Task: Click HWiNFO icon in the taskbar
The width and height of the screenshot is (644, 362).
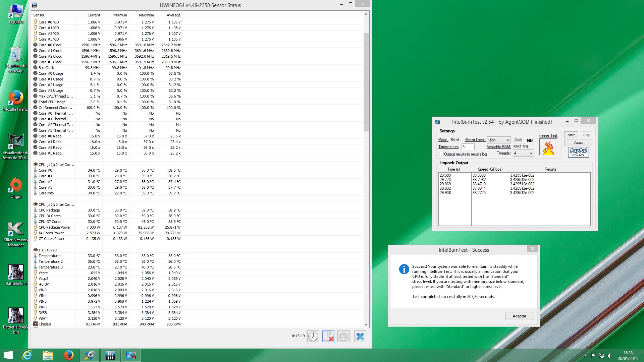Action: (x=110, y=355)
